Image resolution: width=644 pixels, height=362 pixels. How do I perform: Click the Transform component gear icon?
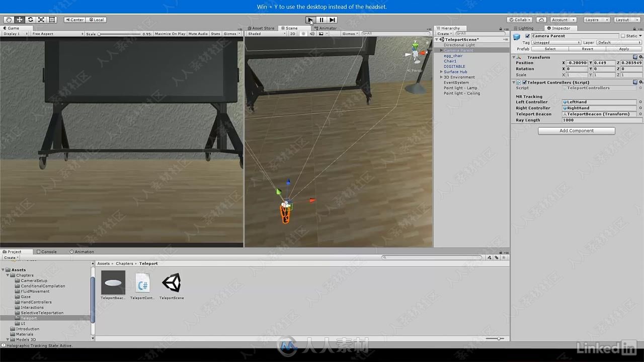click(640, 57)
